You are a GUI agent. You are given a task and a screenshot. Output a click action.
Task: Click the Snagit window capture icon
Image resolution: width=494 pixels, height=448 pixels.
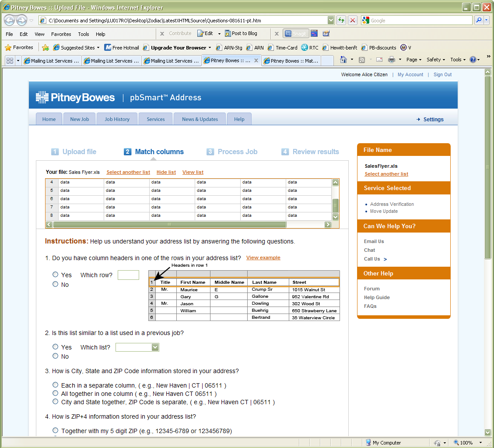(314, 33)
